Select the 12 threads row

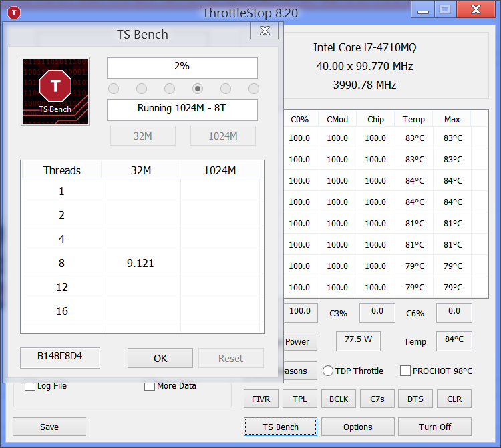142,286
